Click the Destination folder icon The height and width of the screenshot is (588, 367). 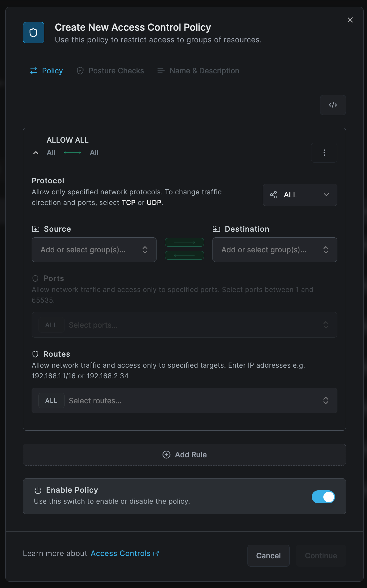pos(216,229)
